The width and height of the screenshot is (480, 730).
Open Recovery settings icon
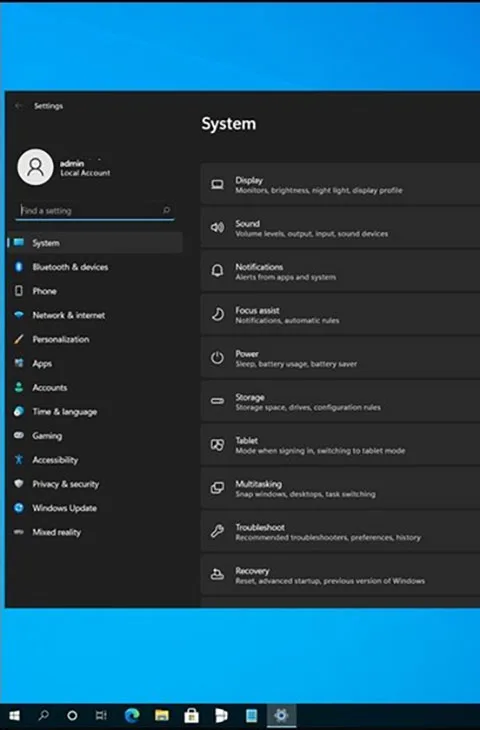pyautogui.click(x=217, y=575)
